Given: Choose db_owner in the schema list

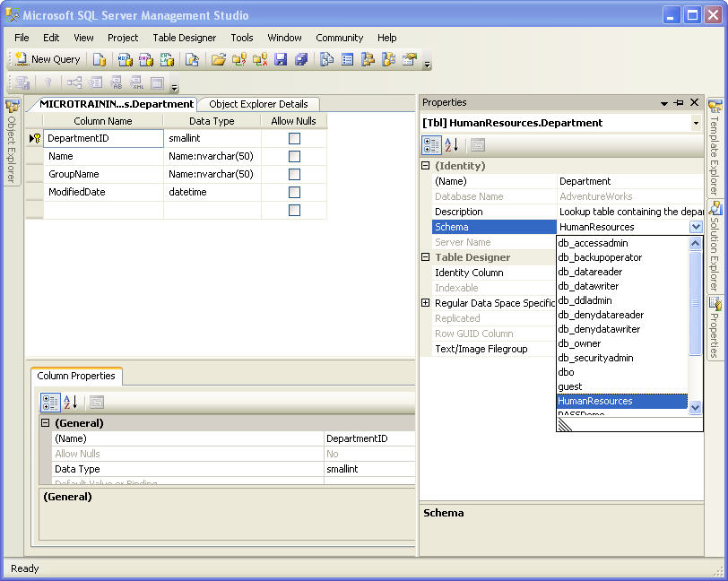Looking at the screenshot, I should pos(579,343).
